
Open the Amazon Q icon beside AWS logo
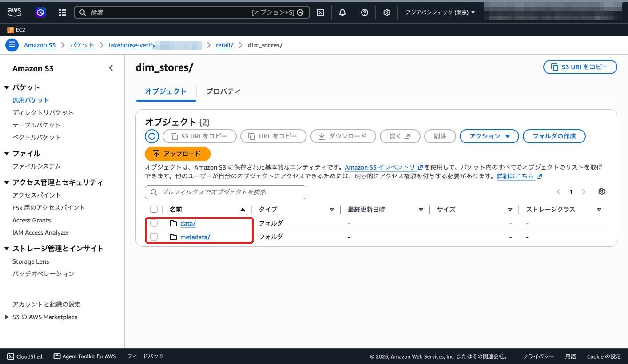tap(40, 12)
